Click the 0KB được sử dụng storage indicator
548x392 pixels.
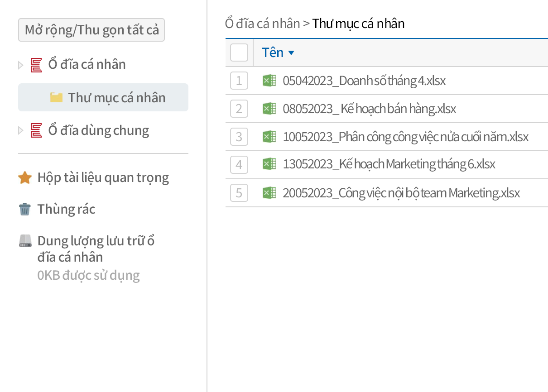pos(89,275)
